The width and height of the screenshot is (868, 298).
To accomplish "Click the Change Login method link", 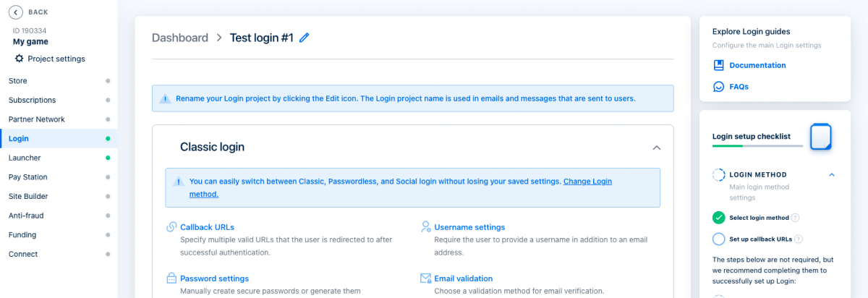I will pyautogui.click(x=587, y=182).
